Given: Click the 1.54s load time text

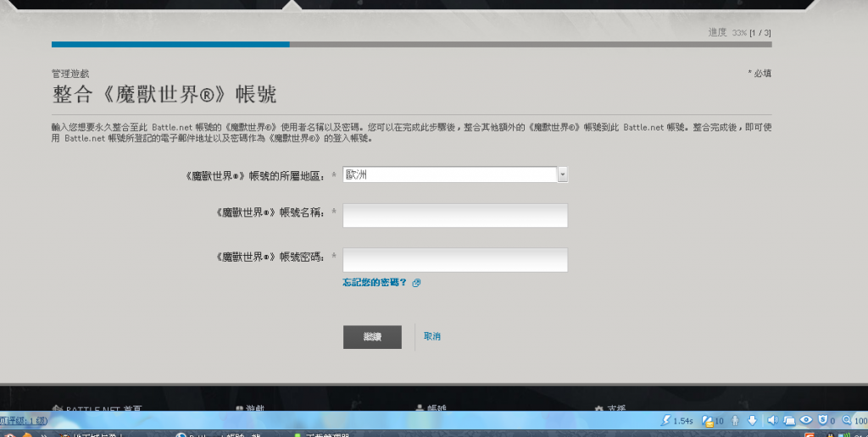Looking at the screenshot, I should click(682, 421).
